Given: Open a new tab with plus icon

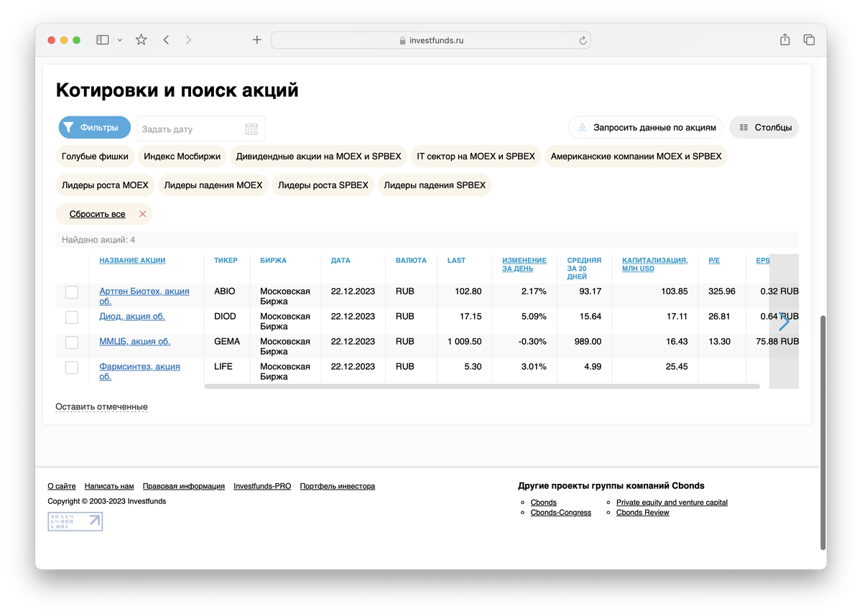Looking at the screenshot, I should pos(256,40).
